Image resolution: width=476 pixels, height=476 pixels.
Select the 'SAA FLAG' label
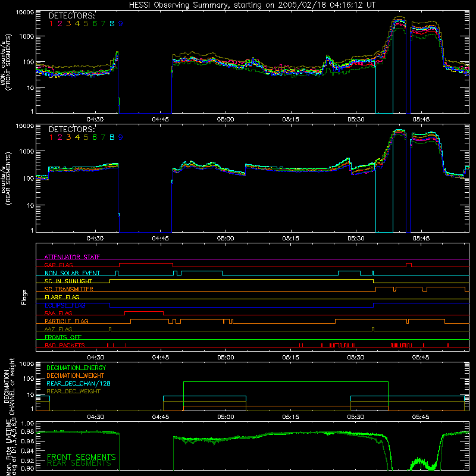click(x=58, y=313)
